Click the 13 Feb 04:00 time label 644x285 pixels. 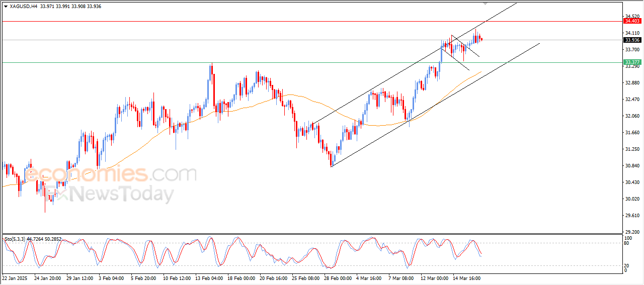tap(209, 277)
